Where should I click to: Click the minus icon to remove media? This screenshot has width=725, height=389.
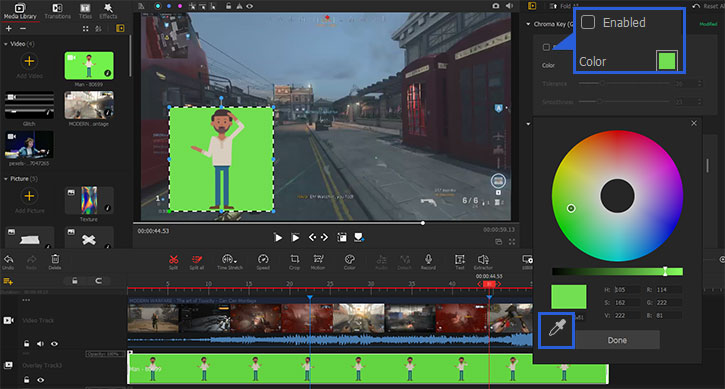pyautogui.click(x=23, y=29)
